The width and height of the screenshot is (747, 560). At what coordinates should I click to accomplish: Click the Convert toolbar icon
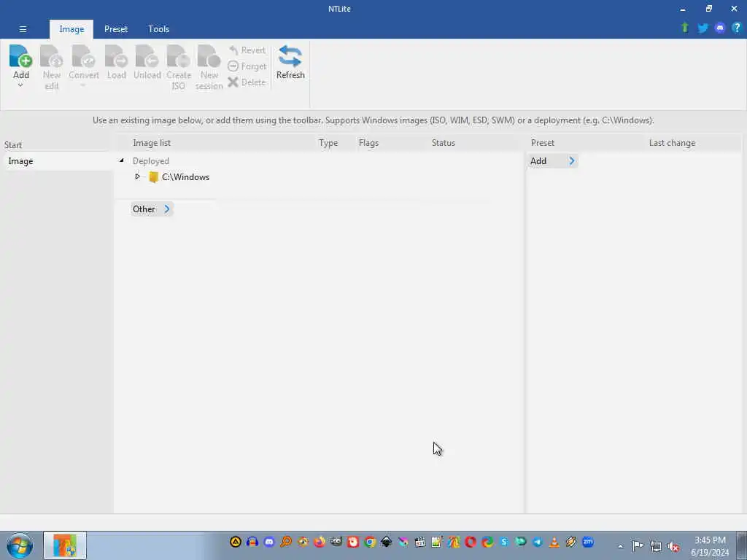pyautogui.click(x=83, y=57)
